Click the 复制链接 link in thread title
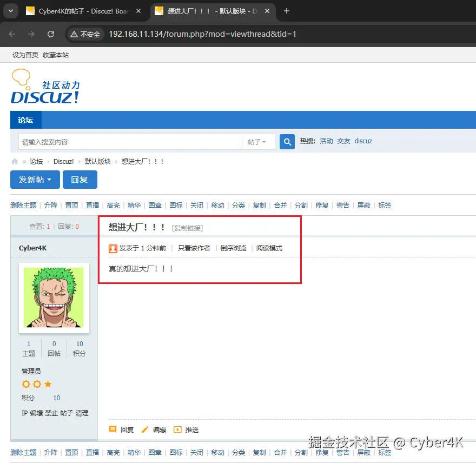 coord(188,227)
